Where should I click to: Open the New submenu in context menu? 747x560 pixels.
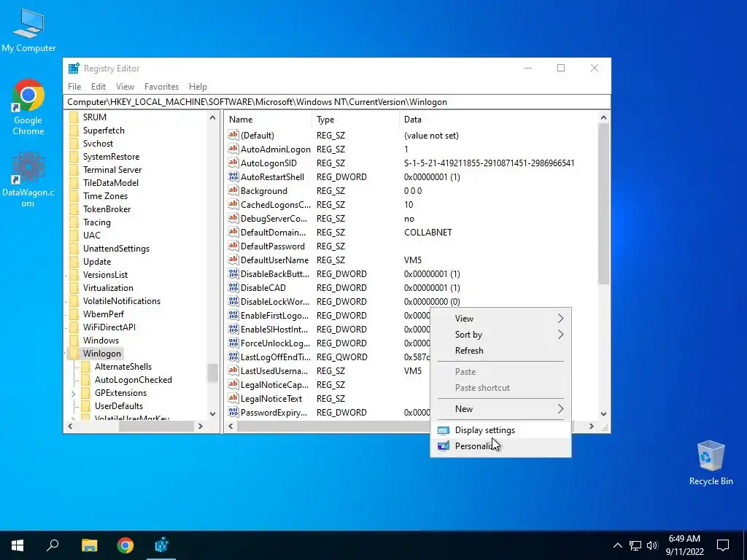(x=500, y=409)
